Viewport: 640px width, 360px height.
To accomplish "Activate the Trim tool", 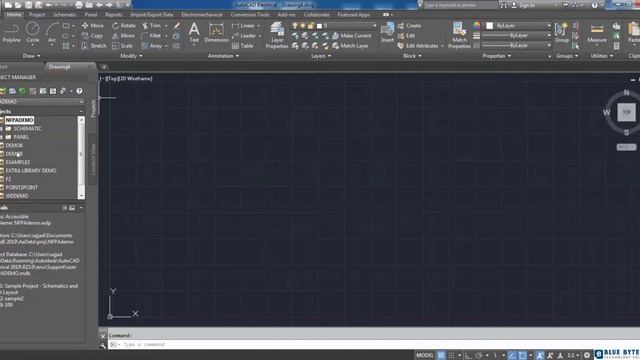I will [x=152, y=25].
